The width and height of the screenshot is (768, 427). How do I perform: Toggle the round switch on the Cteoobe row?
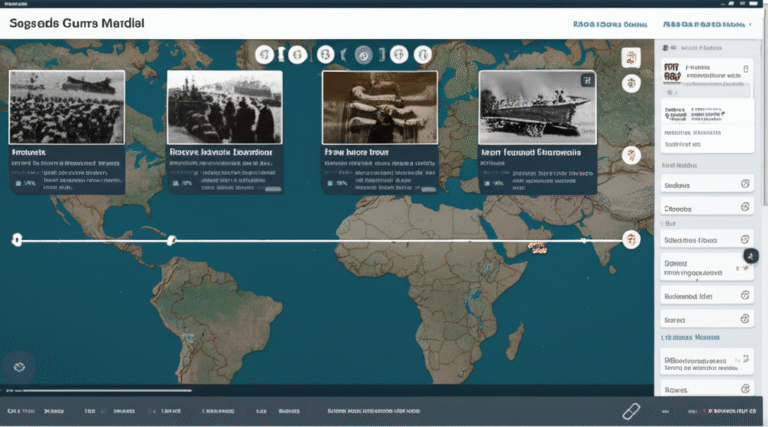(744, 208)
